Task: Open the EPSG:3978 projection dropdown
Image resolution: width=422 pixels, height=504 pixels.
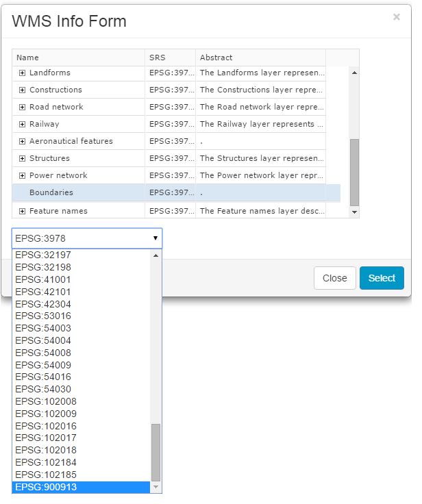Action: (87, 238)
